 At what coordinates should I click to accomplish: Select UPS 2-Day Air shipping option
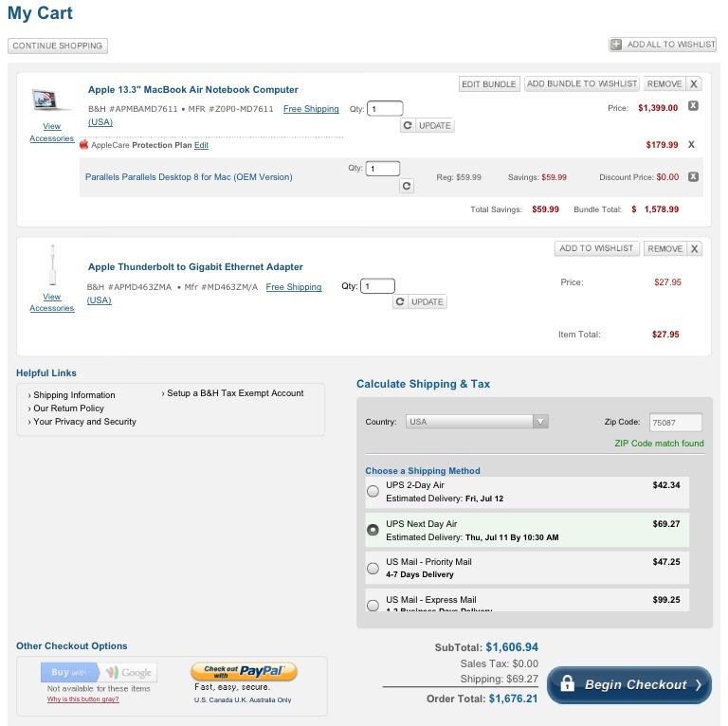tap(373, 491)
